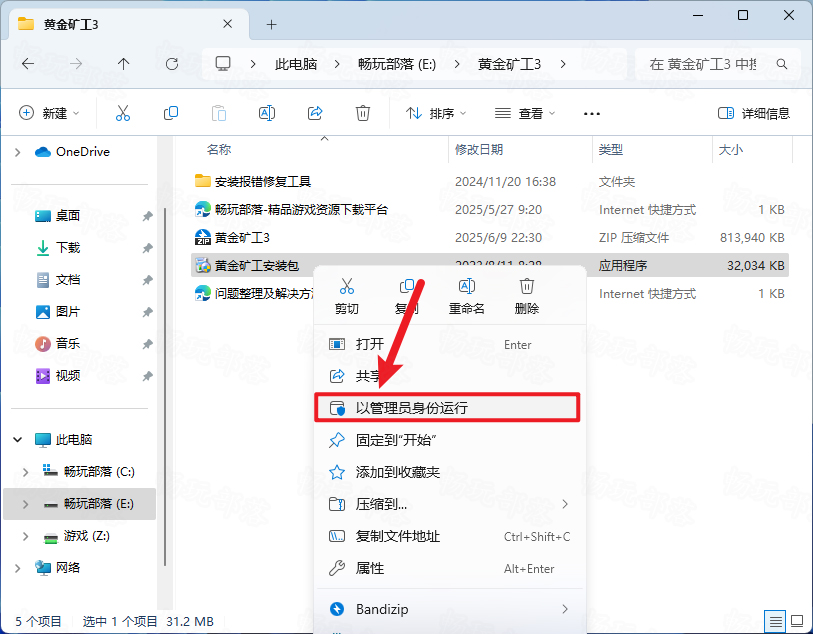Open the three-dot more options menu

(592, 114)
